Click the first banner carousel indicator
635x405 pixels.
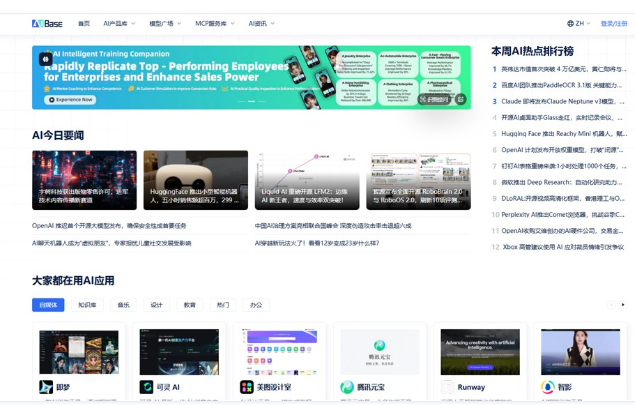point(241,101)
